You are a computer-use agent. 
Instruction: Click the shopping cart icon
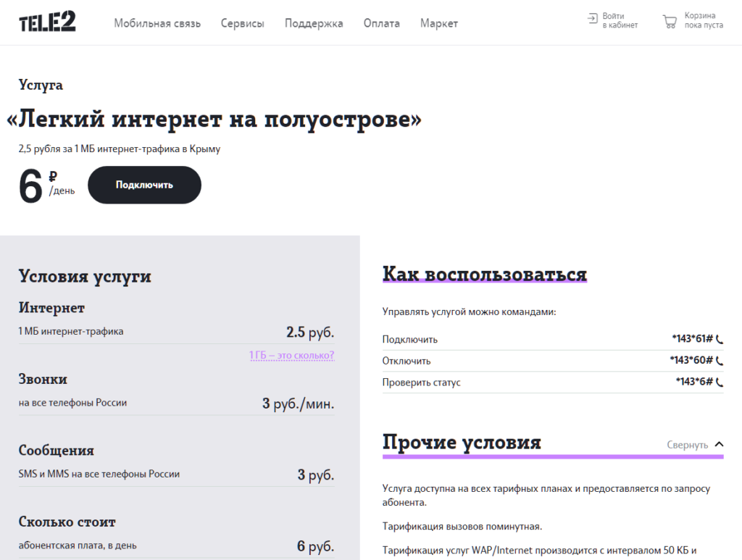(670, 21)
